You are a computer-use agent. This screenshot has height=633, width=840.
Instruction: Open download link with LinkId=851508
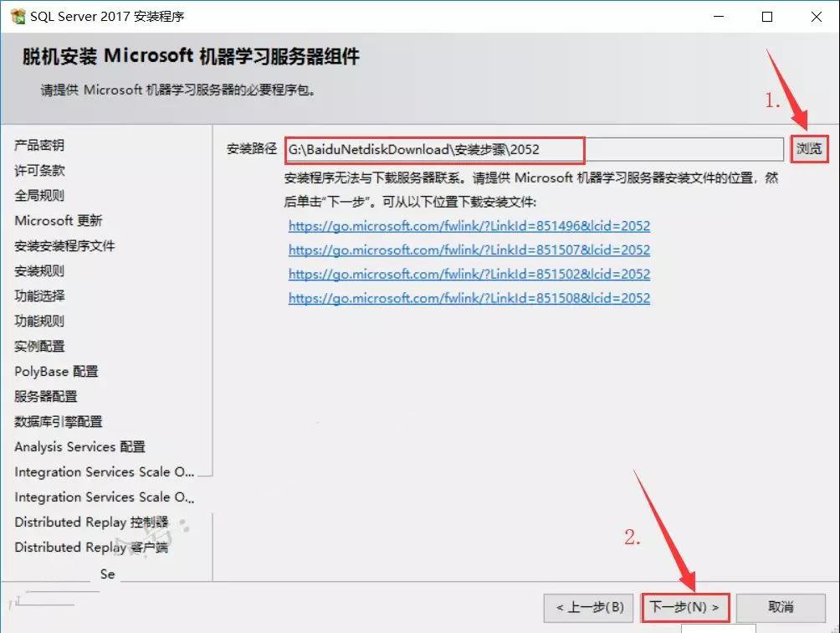click(469, 298)
